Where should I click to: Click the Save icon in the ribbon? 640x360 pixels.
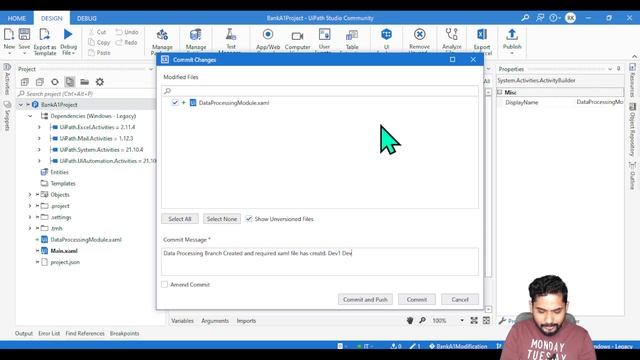[x=24, y=35]
